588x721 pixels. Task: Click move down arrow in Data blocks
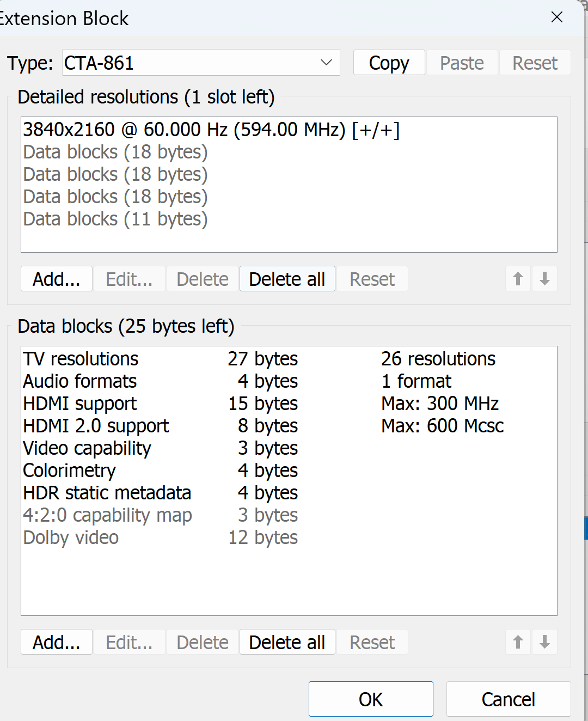[x=544, y=642]
